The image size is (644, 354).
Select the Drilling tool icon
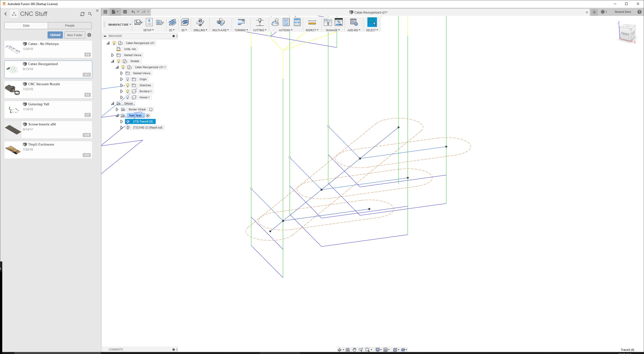point(200,22)
